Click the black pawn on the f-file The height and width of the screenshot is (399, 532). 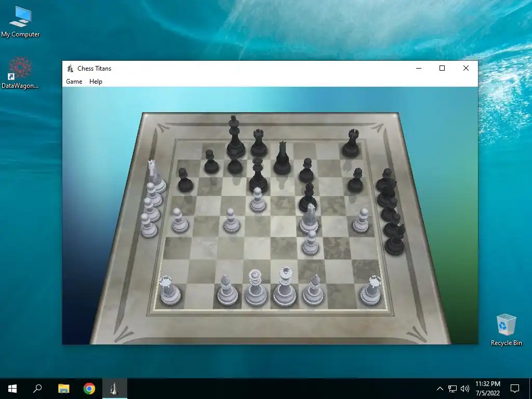(x=307, y=170)
